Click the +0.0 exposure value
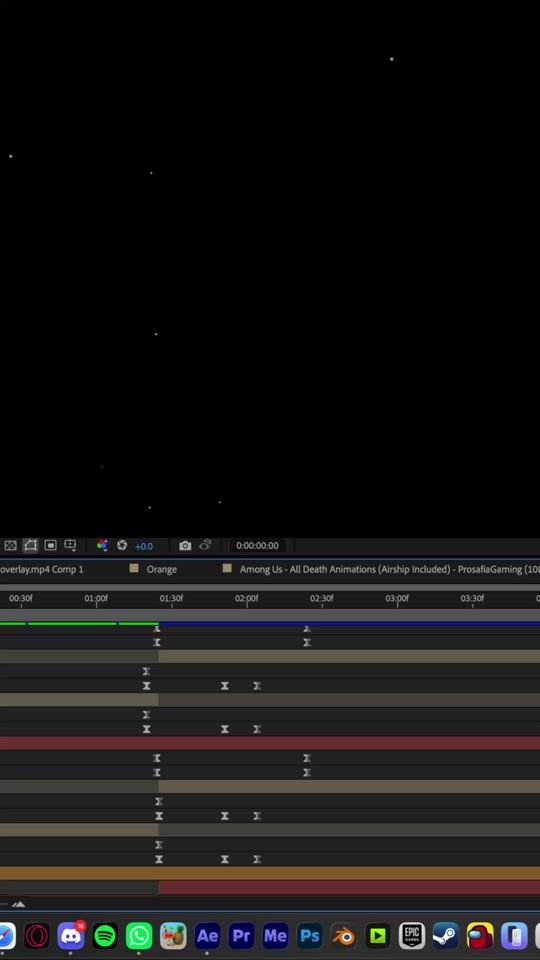This screenshot has width=540, height=960. click(144, 546)
